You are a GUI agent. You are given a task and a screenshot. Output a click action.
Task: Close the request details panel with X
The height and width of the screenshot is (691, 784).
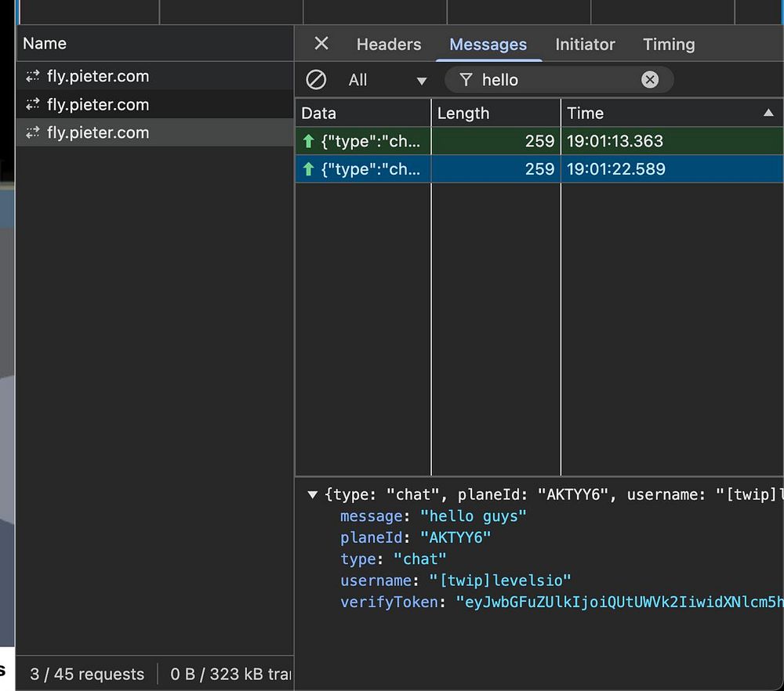pos(321,44)
